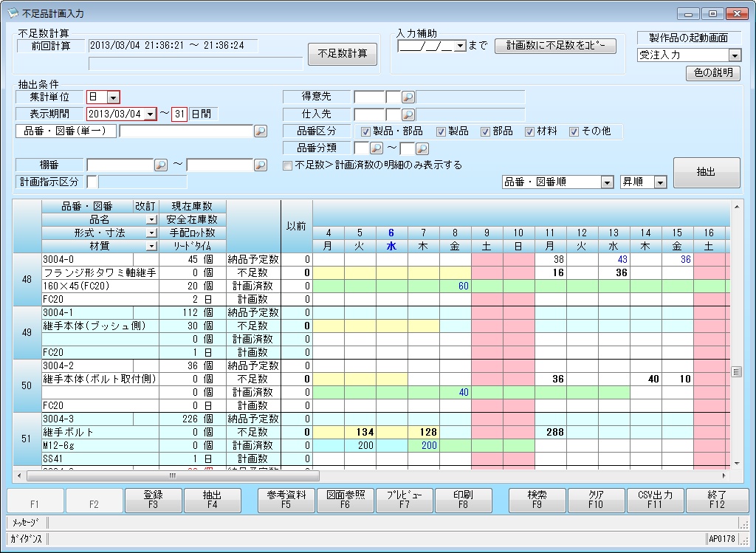Click the search icon next to 仕入先 field
The width and height of the screenshot is (756, 553).
point(408,114)
